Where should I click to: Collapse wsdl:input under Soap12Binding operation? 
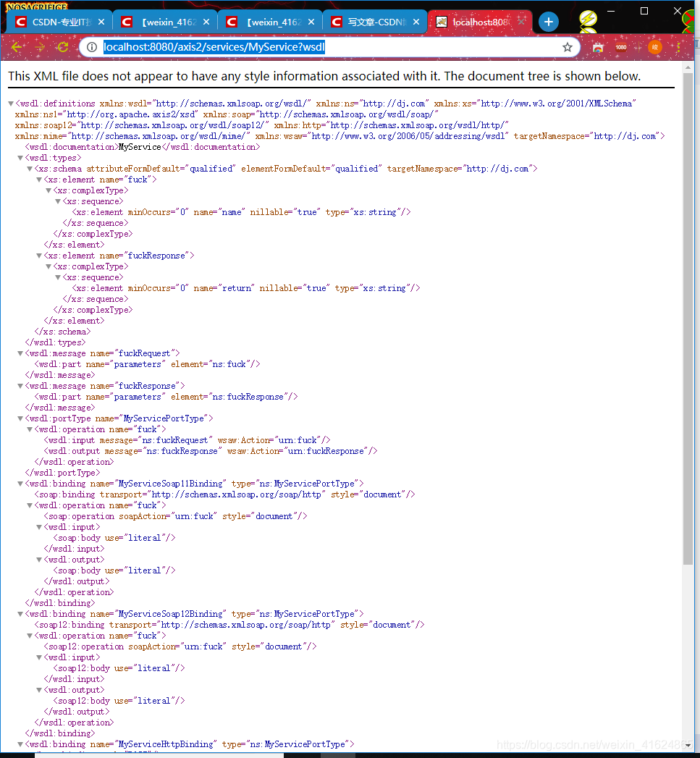pos(39,657)
